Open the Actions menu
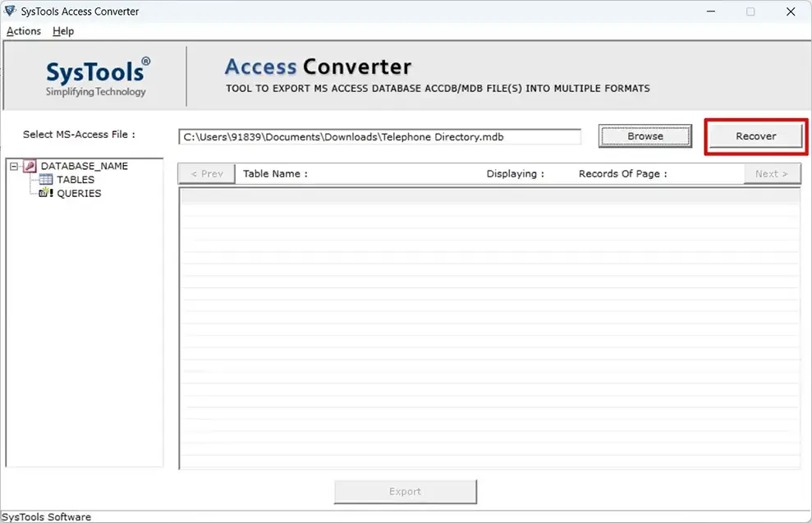Viewport: 812px width, 523px height. 24,31
